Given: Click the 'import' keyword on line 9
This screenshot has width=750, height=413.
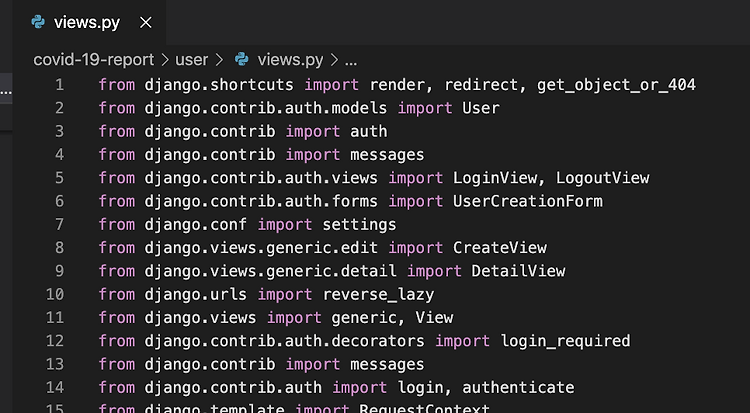Looking at the screenshot, I should pos(434,271).
